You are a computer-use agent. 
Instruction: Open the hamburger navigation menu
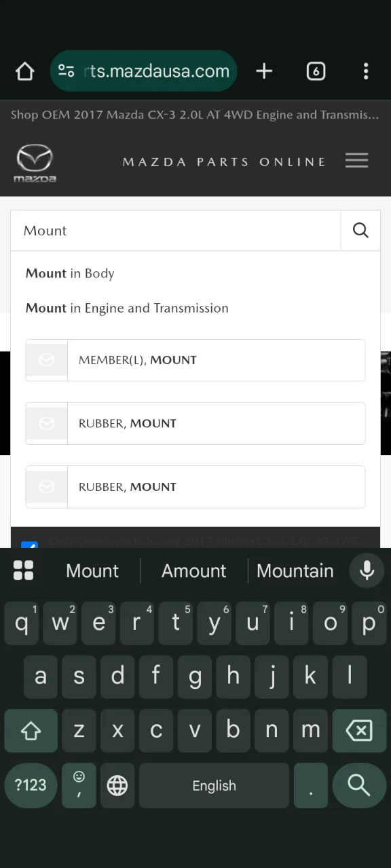(x=356, y=161)
